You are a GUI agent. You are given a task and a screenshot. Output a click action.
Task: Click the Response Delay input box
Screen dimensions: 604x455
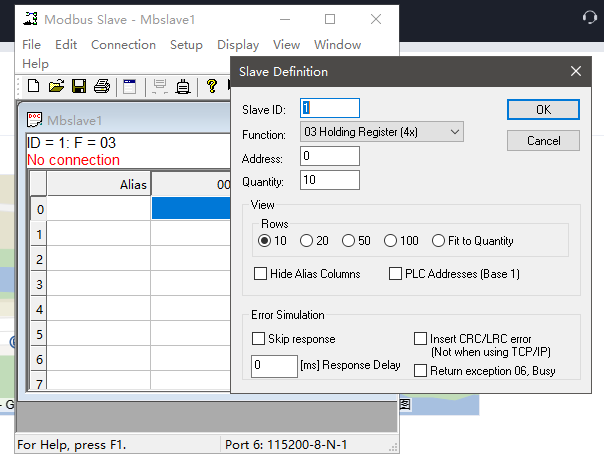(273, 366)
